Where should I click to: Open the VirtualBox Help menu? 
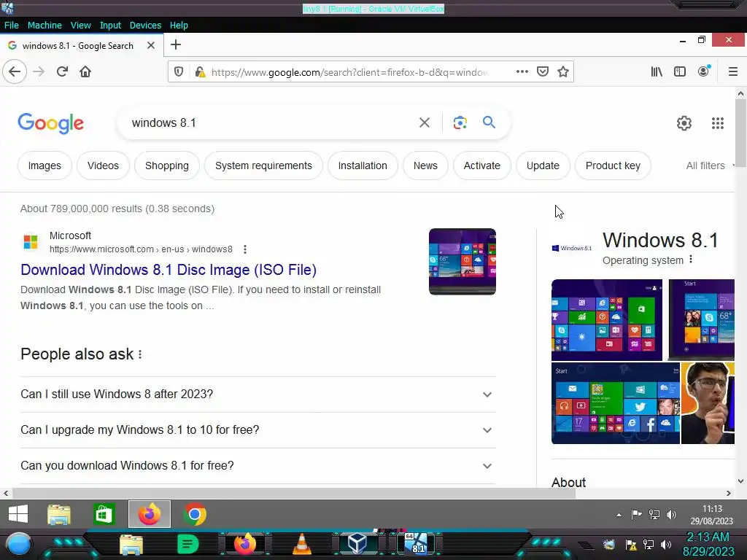[x=179, y=26]
